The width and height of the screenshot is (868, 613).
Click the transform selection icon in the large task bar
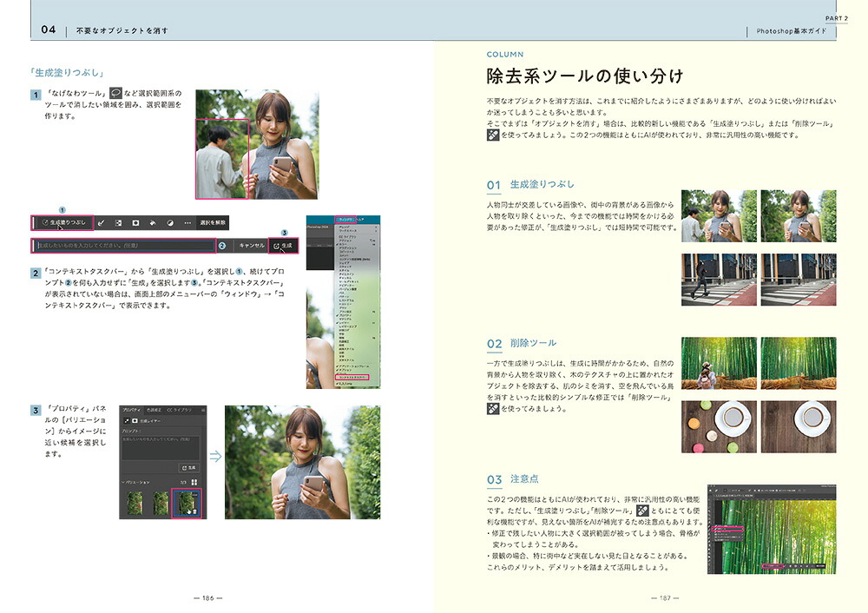click(x=118, y=222)
